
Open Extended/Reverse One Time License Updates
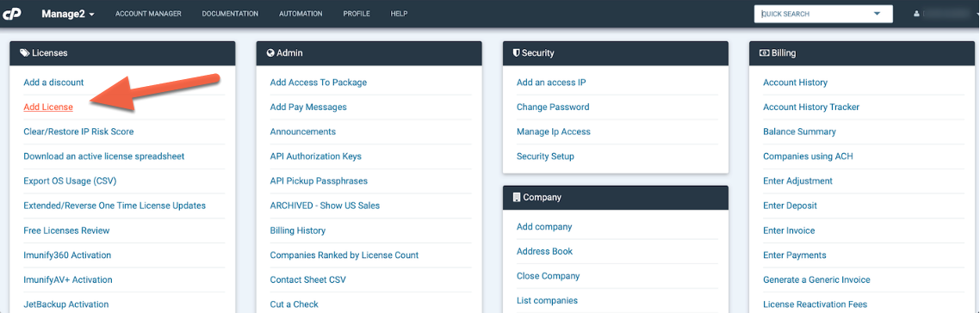tap(115, 206)
